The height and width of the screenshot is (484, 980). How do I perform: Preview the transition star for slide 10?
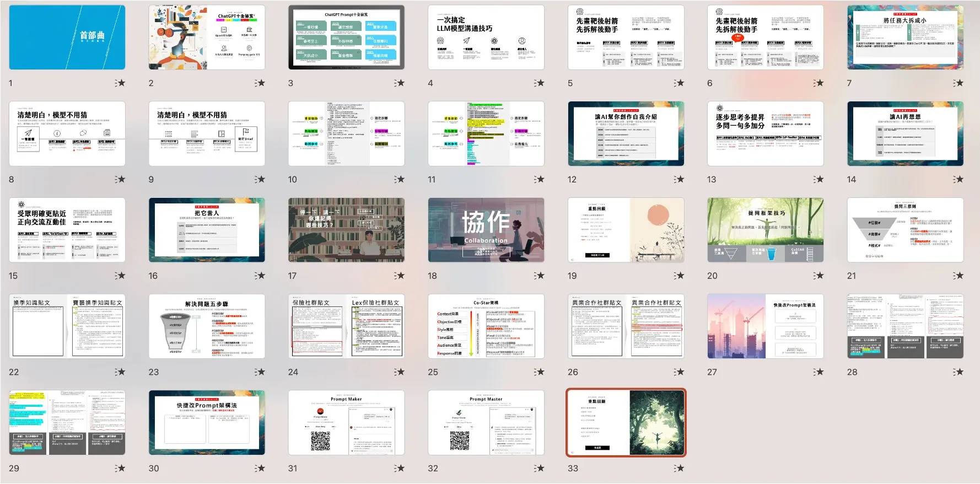click(400, 179)
